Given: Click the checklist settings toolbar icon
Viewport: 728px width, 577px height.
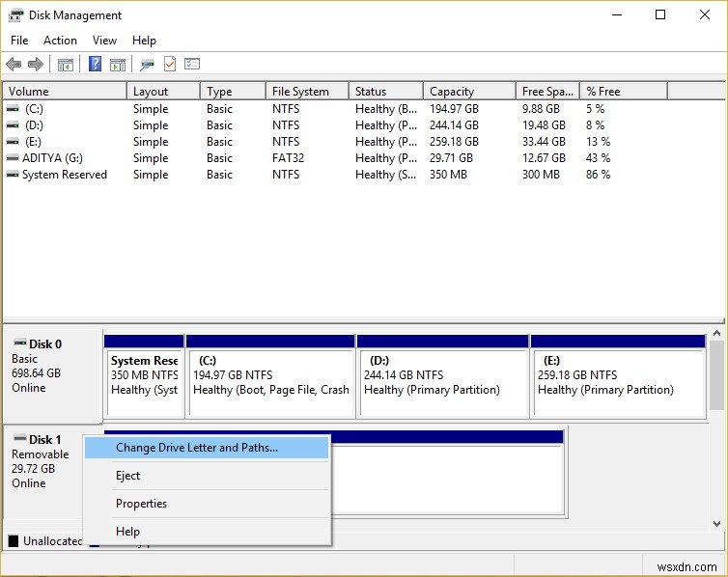Looking at the screenshot, I should click(x=192, y=65).
